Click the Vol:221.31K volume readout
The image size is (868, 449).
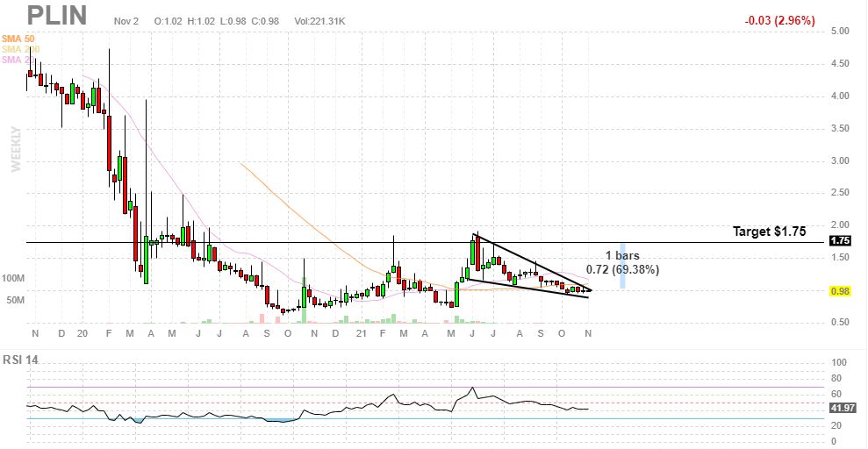pyautogui.click(x=320, y=21)
